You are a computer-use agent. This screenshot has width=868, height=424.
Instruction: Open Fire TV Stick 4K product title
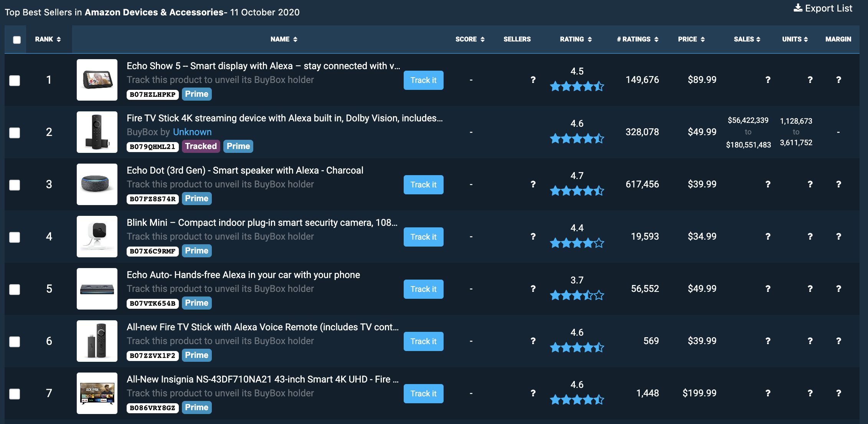coord(285,118)
